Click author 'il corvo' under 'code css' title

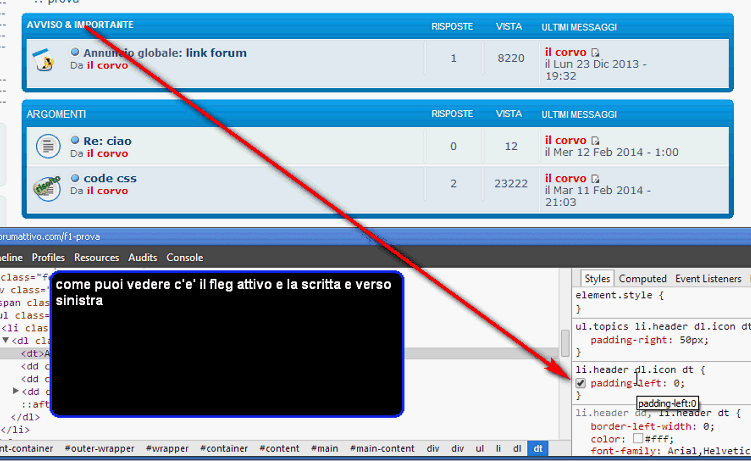coord(107,191)
